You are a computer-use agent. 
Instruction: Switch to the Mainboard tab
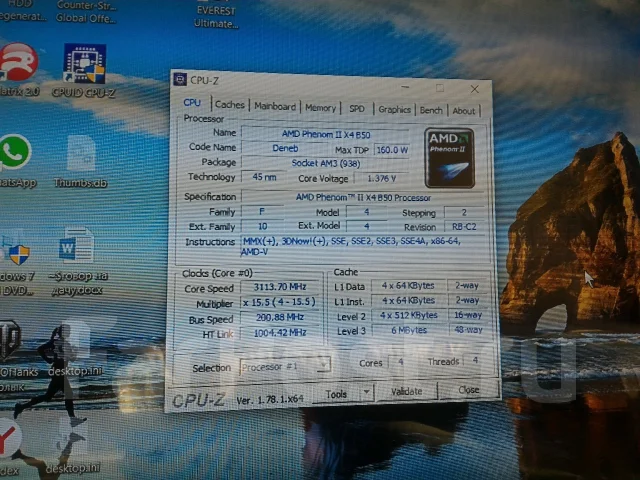point(275,107)
